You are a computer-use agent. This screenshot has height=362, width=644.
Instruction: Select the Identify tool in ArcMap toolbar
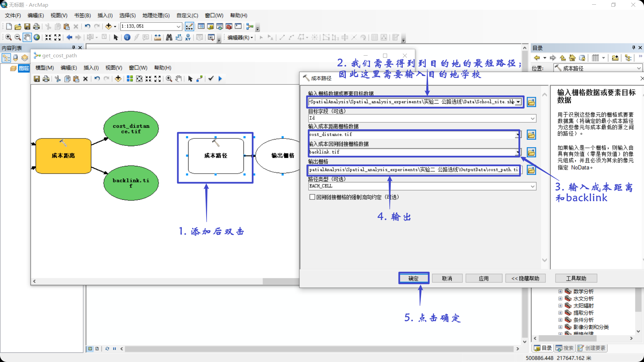[127, 38]
